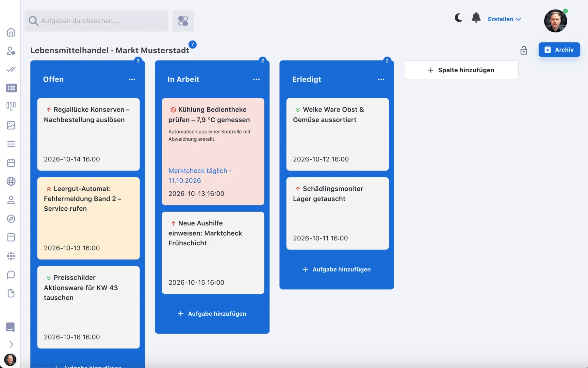Screen dimensions: 588x368
Task: Toggle dark mode with moon icon
Action: click(458, 18)
